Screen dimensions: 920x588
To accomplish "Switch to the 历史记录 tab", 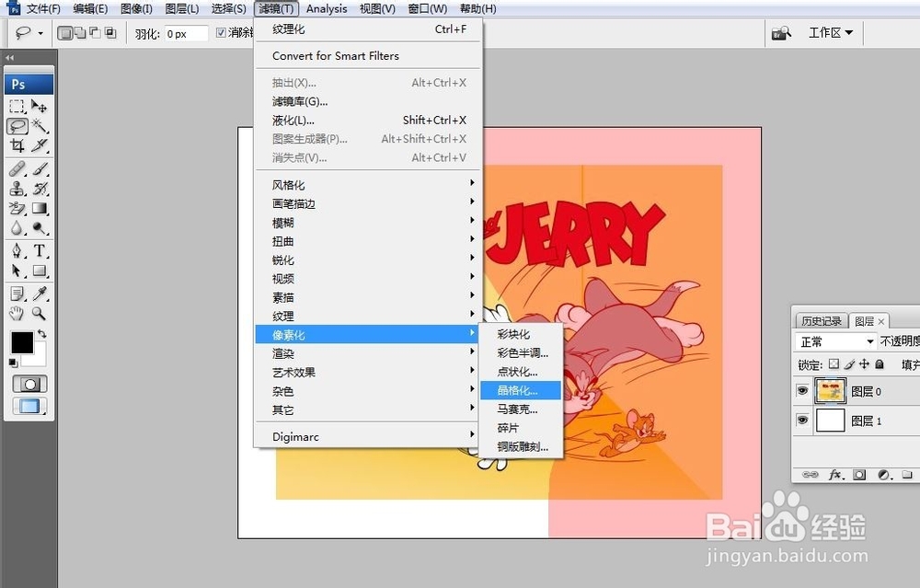I will click(x=822, y=321).
